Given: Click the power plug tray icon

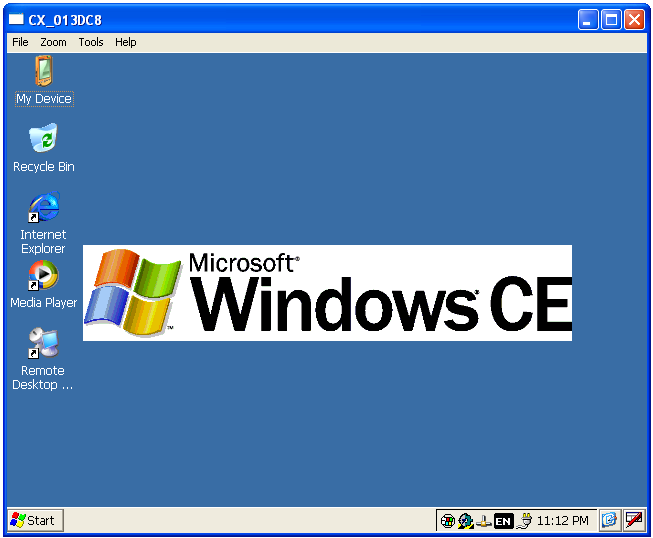Looking at the screenshot, I should coord(525,521).
